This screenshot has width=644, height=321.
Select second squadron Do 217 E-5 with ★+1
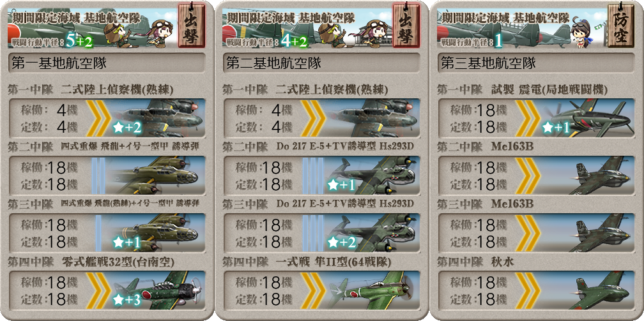pos(321,175)
